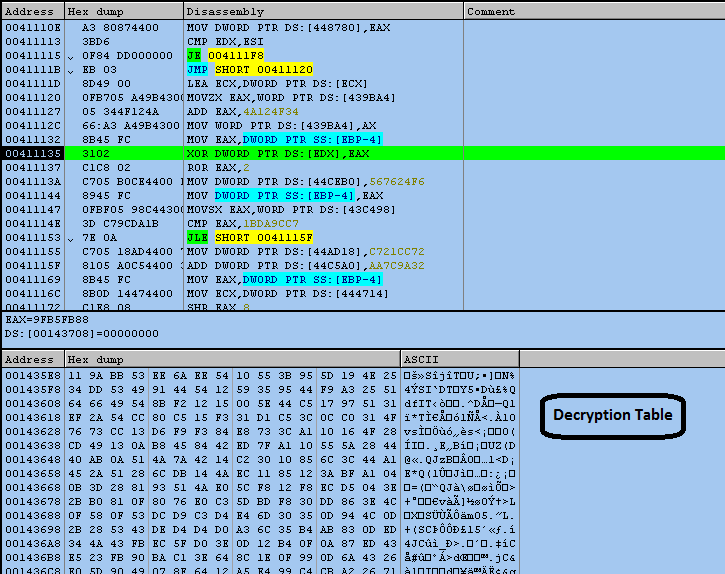Click hex bytes 0F84 DD000000 in disassembly

127,56
